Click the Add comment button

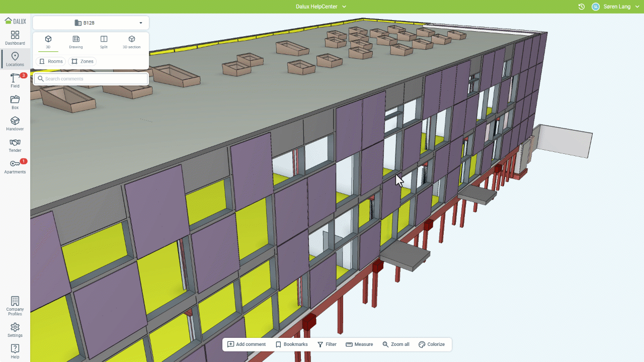pos(247,344)
